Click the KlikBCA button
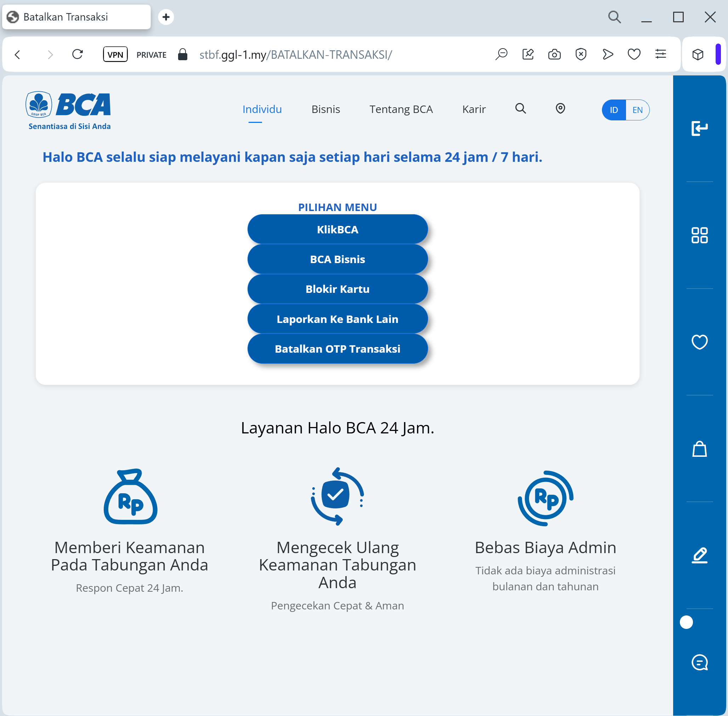This screenshot has width=728, height=716. pos(337,229)
